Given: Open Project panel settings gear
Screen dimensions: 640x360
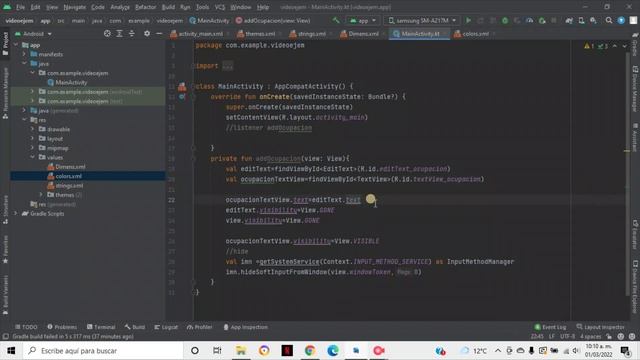Looking at the screenshot, I should pos(147,33).
